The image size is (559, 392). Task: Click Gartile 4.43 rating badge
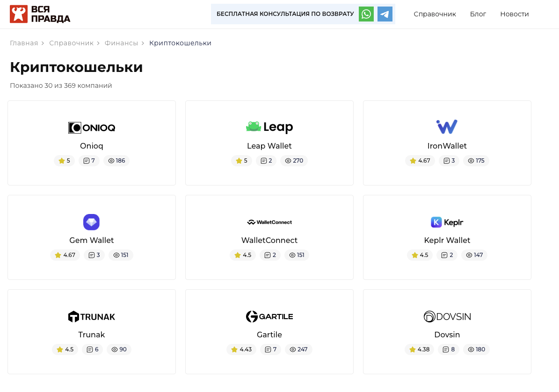pyautogui.click(x=241, y=349)
